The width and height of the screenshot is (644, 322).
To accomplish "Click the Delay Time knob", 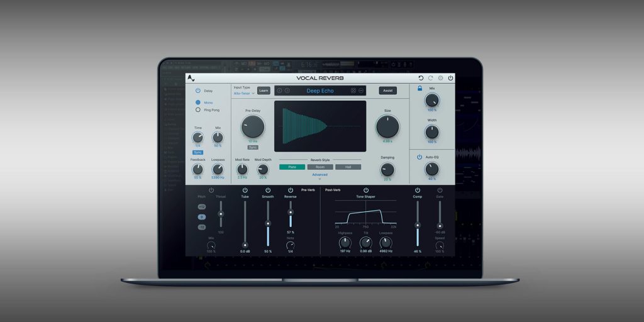I will click(198, 137).
